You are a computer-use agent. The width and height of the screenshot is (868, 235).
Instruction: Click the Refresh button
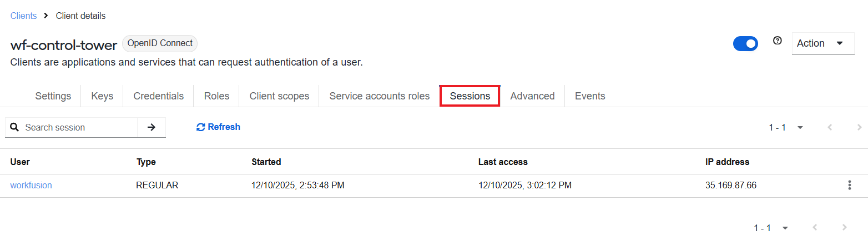pyautogui.click(x=218, y=127)
